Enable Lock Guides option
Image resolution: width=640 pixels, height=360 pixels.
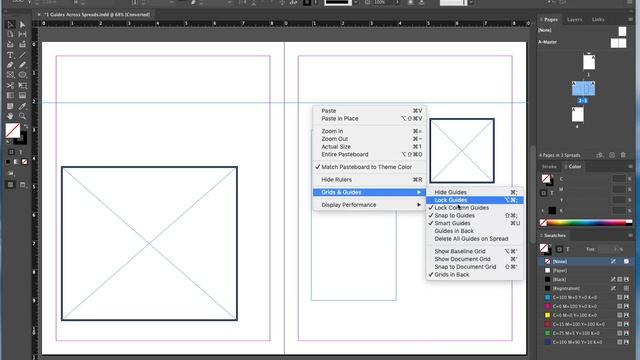click(475, 200)
